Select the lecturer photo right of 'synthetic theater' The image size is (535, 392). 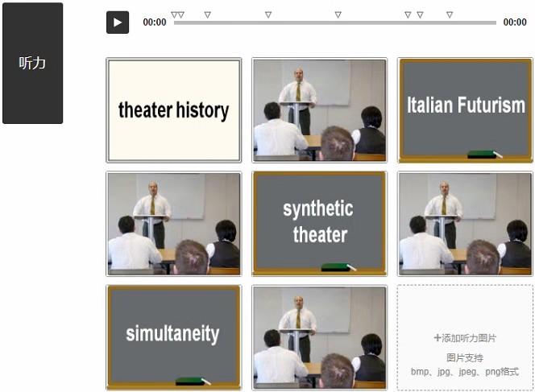coord(466,224)
